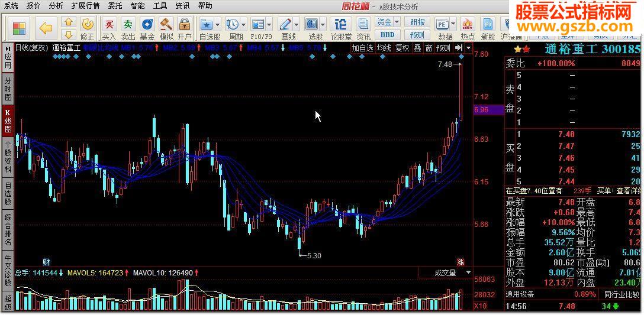Screen dimensions: 644x315
Task: Switch to the 牛叉诊股 side tab
Action: click(8, 269)
